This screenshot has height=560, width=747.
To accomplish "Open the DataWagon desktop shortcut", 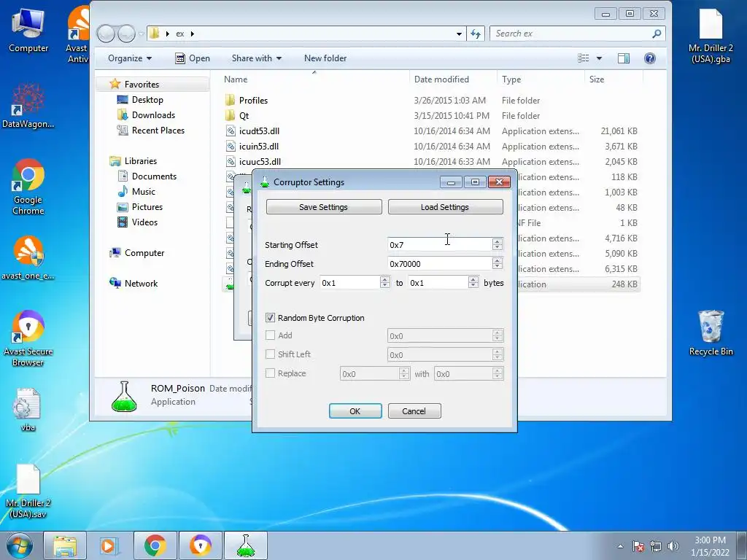I will pos(28,106).
